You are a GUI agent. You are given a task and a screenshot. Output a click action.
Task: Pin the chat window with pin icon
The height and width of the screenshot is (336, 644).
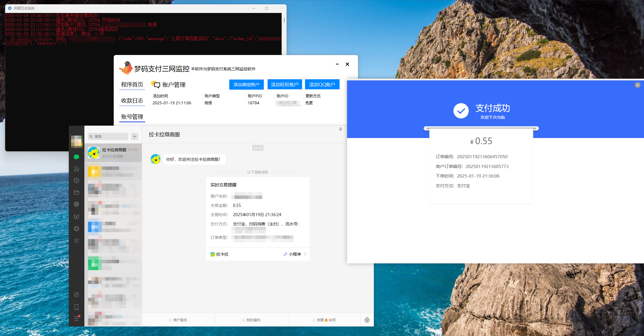tap(340, 129)
